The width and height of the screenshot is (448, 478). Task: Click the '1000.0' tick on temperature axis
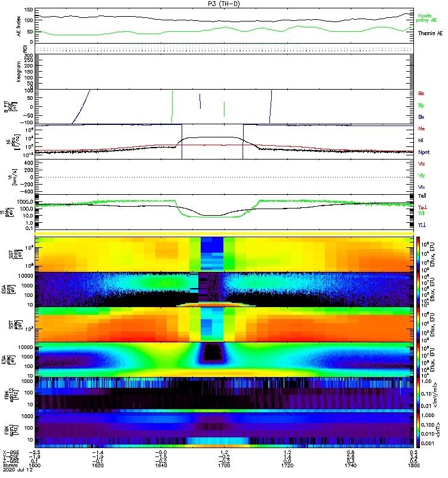25,202
